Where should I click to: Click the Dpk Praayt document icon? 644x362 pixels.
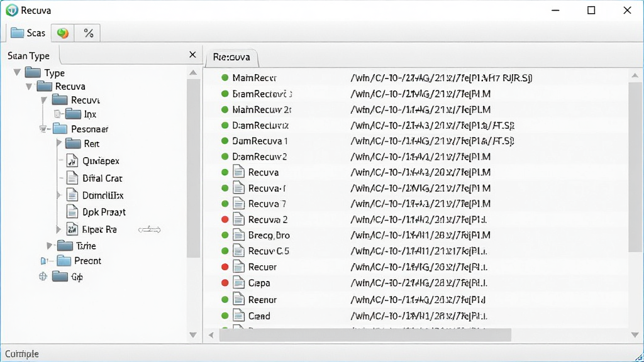(72, 212)
